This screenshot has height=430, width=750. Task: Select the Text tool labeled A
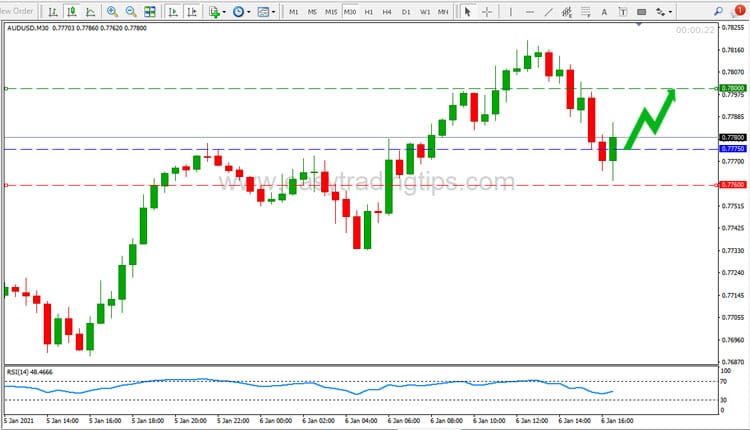pyautogui.click(x=604, y=12)
